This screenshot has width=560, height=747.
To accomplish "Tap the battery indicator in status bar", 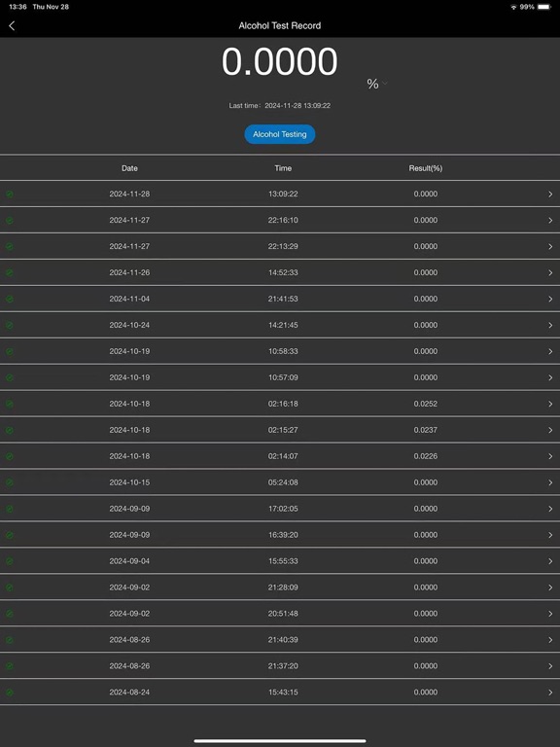I will (x=543, y=7).
